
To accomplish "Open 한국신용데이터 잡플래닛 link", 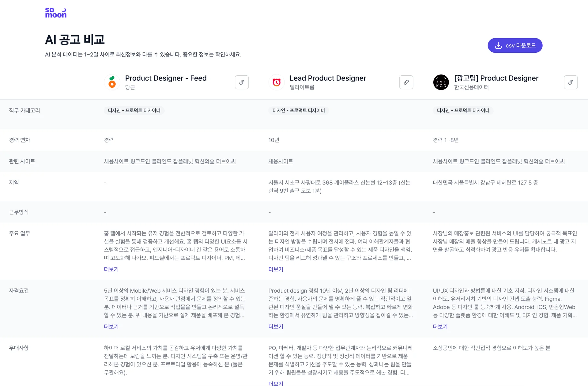I will pos(512,161).
